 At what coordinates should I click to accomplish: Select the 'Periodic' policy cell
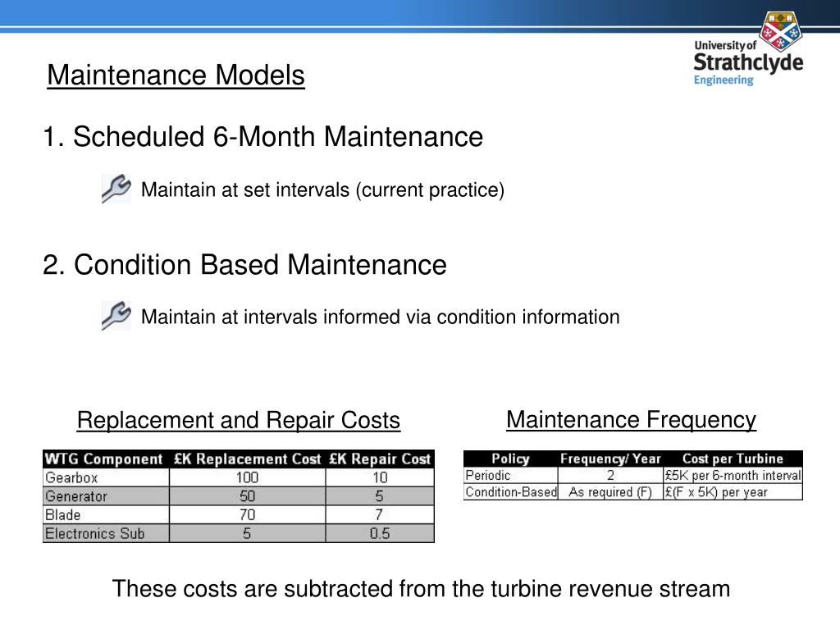click(x=510, y=476)
